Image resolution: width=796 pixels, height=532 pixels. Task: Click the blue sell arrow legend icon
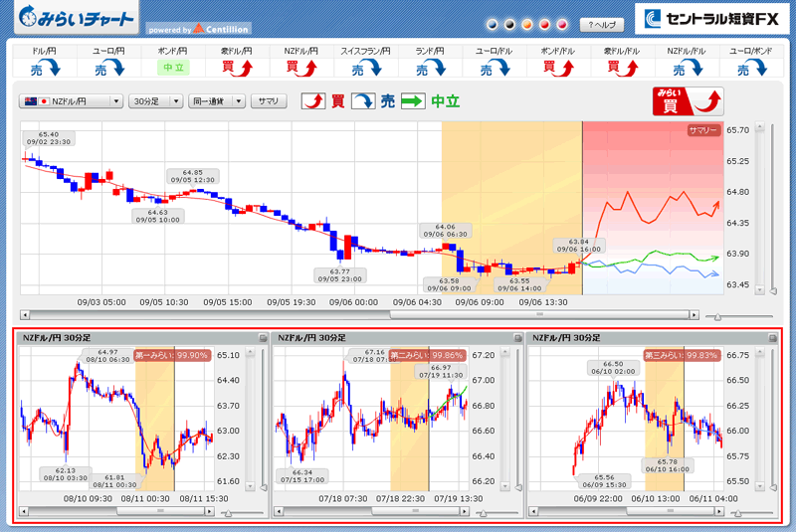pos(363,101)
